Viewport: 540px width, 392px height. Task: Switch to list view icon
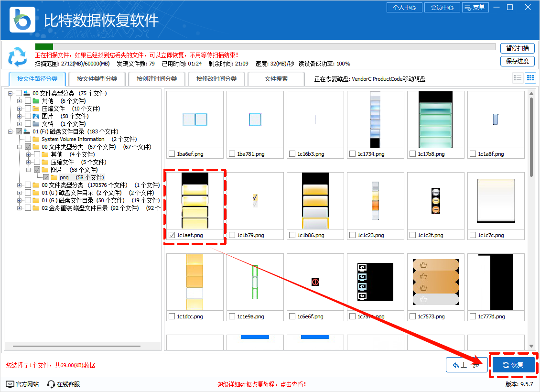[x=518, y=78]
